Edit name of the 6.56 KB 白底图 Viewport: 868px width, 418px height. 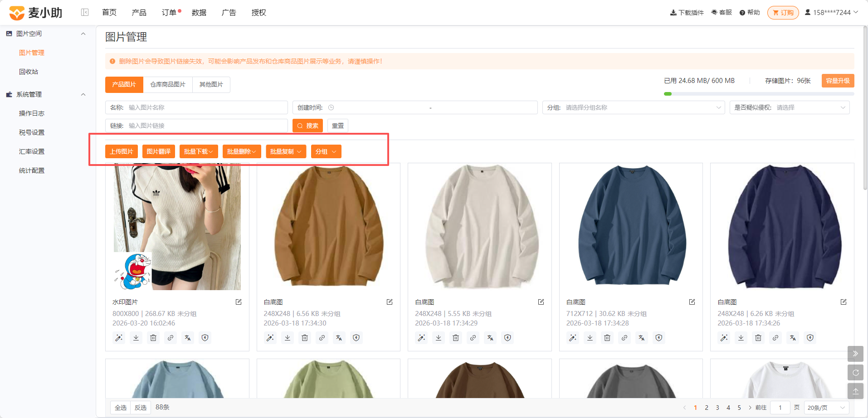(x=390, y=302)
